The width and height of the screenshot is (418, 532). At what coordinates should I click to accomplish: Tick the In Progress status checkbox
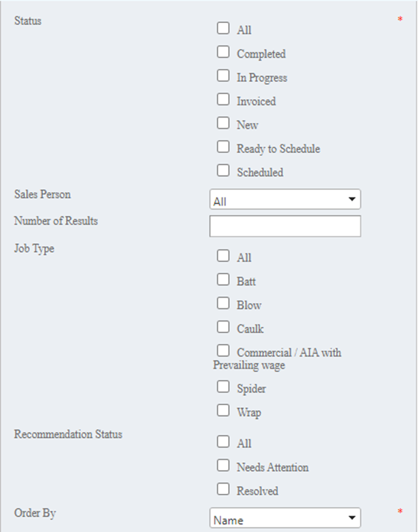point(223,76)
